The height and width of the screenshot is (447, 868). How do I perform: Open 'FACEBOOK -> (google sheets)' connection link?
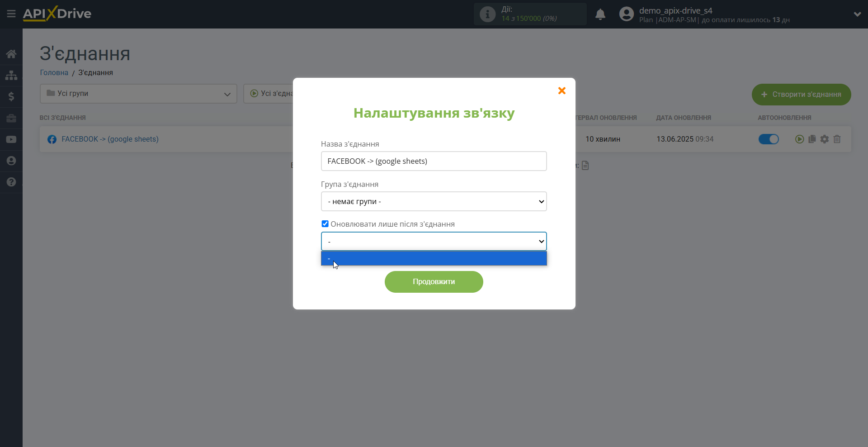click(x=110, y=139)
